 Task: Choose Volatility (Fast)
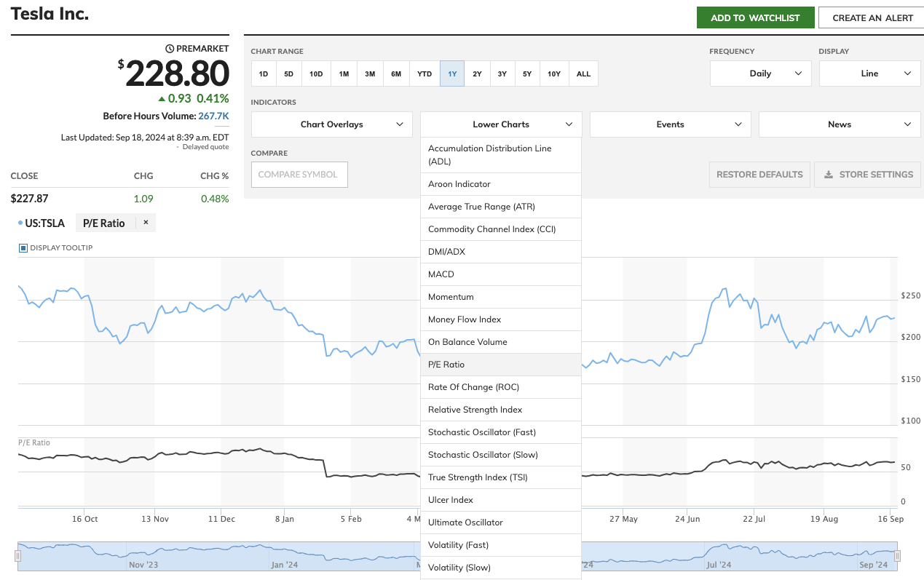point(501,545)
